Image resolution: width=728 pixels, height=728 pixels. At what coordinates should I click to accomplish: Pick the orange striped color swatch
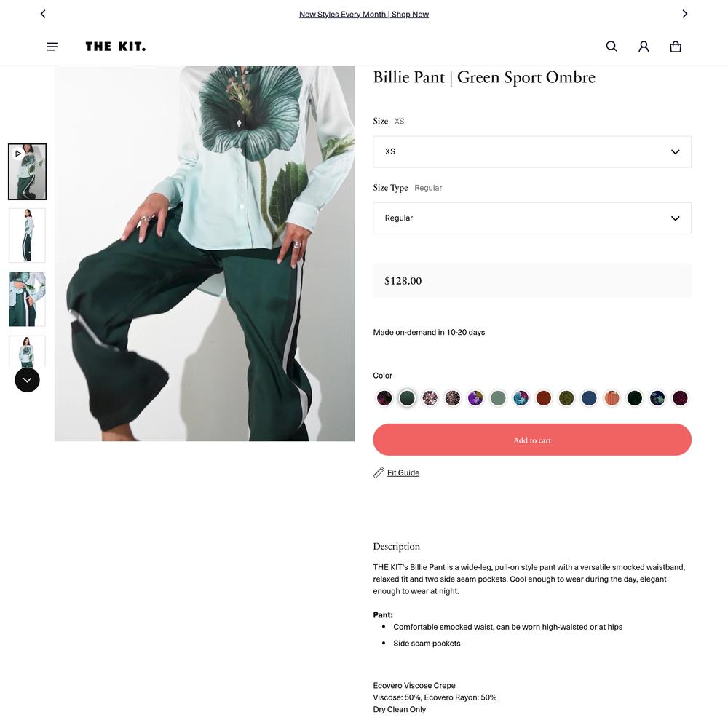coord(612,398)
